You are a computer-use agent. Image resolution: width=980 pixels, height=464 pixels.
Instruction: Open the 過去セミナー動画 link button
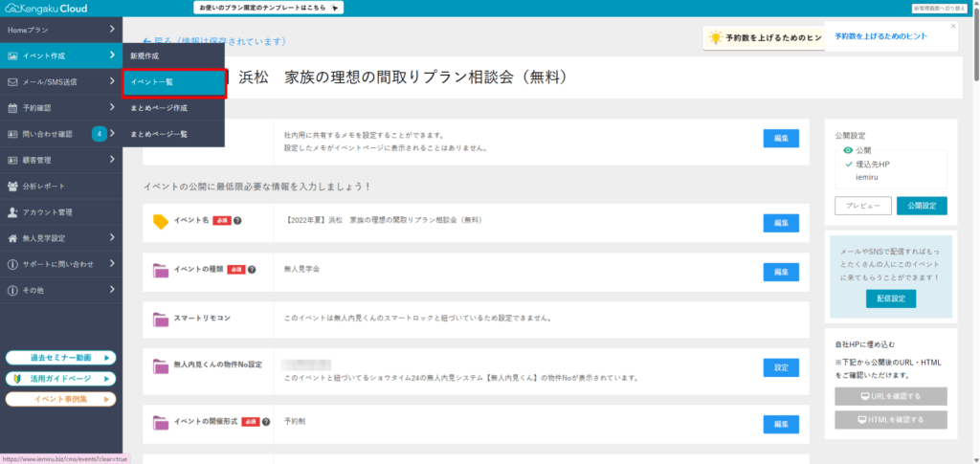pyautogui.click(x=60, y=358)
